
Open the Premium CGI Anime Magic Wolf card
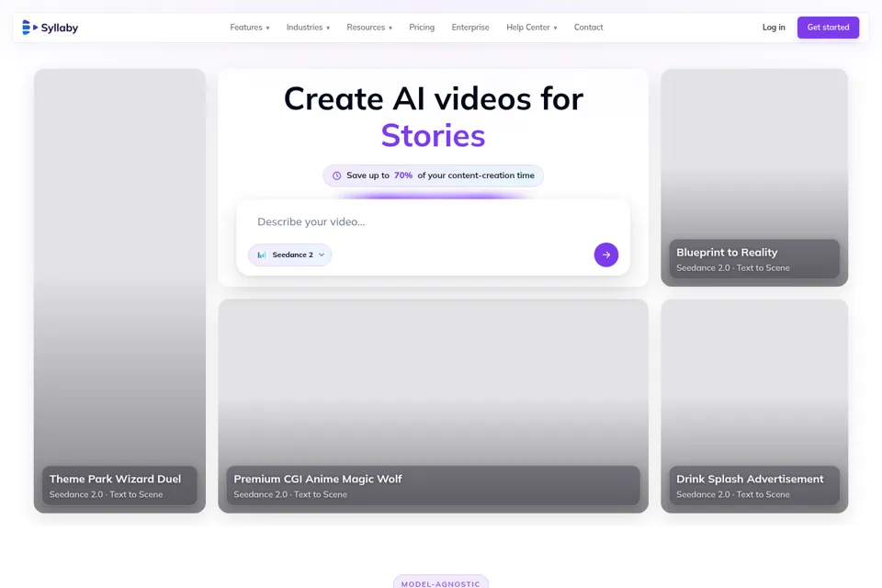(433, 406)
